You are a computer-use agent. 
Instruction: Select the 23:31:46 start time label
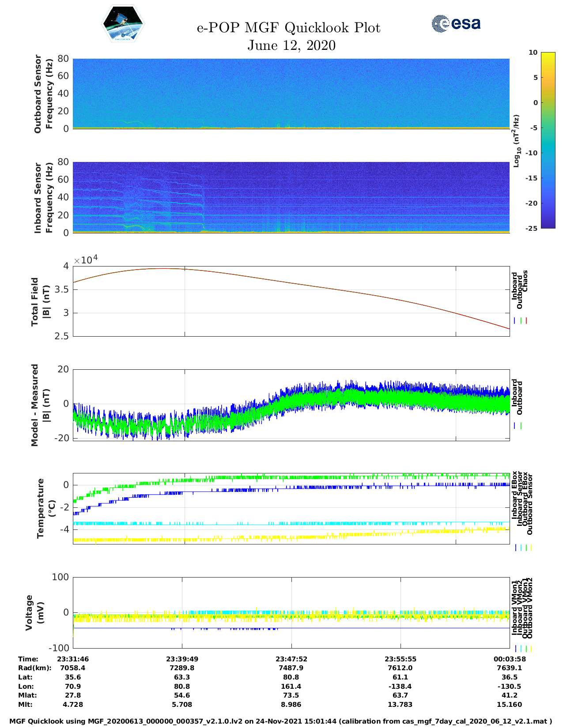[x=73, y=659]
